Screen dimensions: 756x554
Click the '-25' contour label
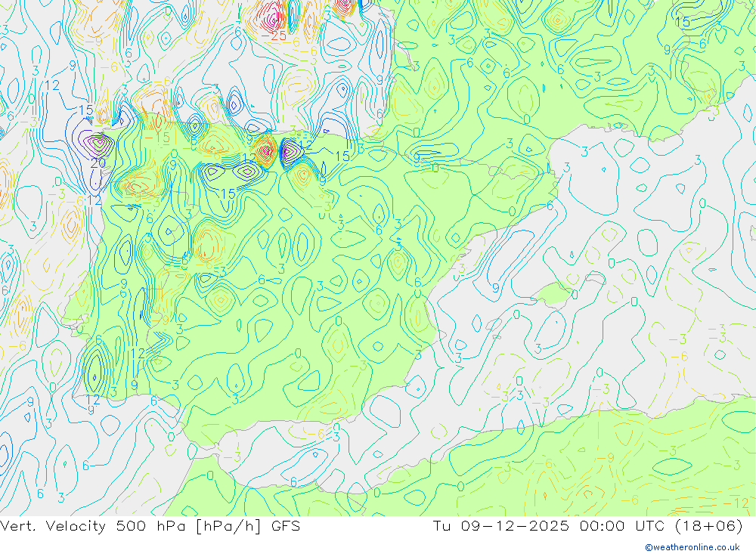point(274,36)
